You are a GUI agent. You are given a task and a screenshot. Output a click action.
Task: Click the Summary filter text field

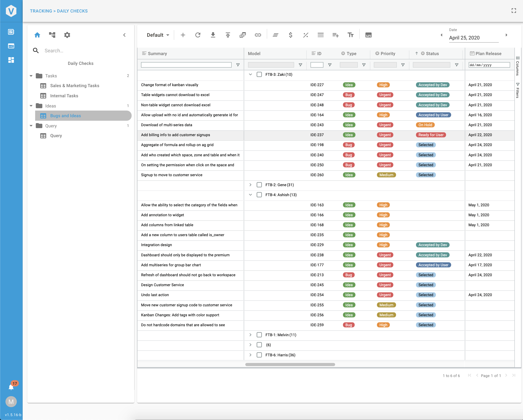[186, 65]
